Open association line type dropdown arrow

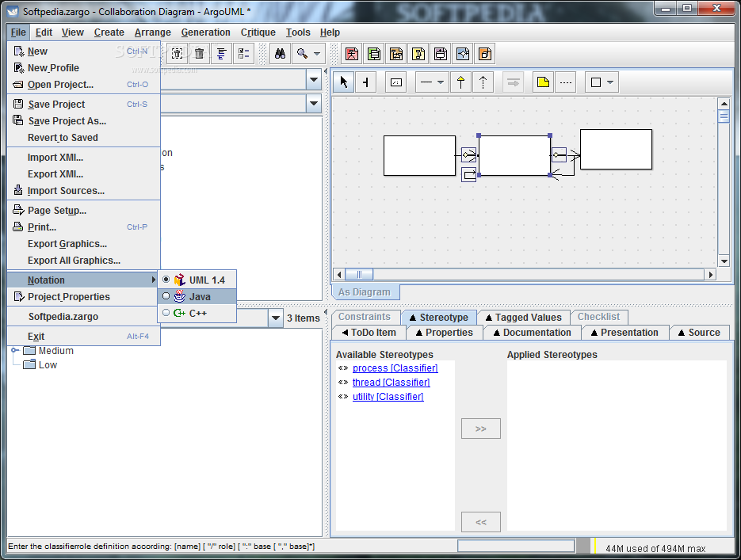(441, 82)
